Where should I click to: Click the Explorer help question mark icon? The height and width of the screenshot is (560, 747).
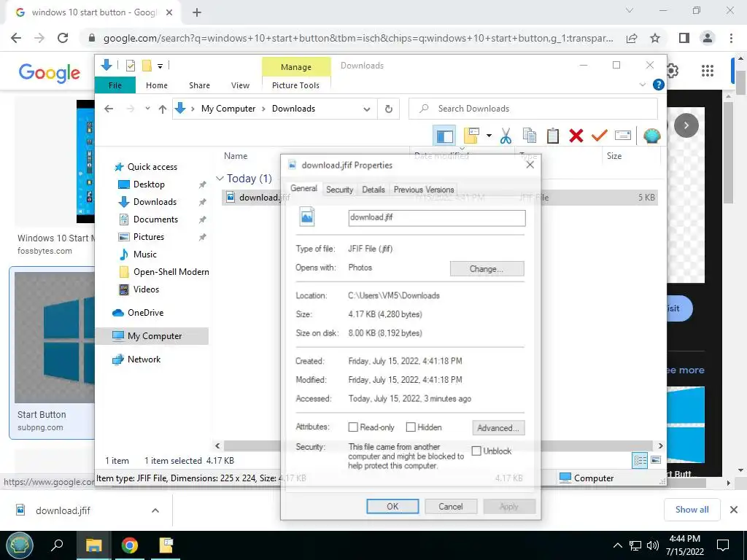point(659,85)
